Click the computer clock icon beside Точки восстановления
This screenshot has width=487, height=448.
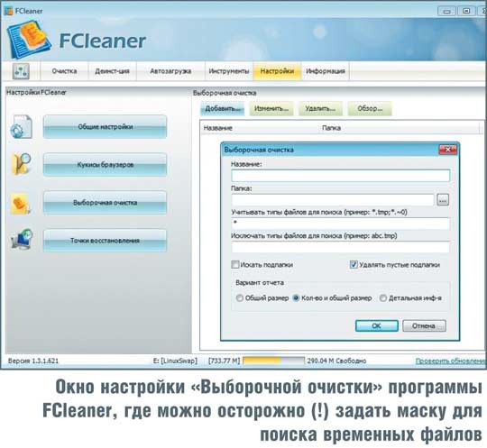(22, 239)
